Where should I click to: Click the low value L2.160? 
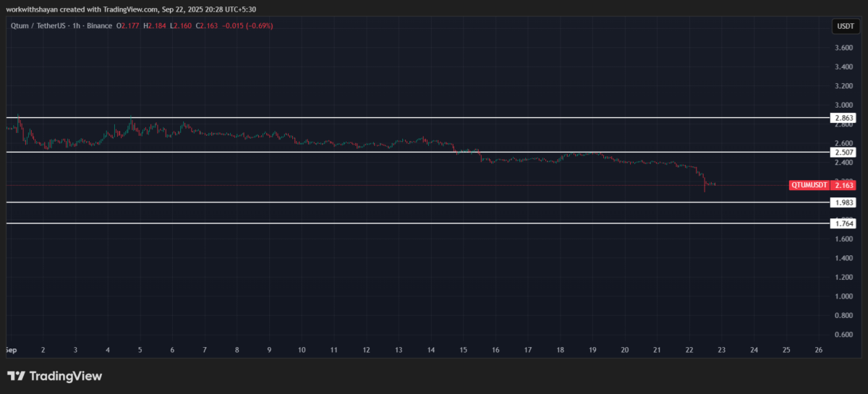pos(181,26)
